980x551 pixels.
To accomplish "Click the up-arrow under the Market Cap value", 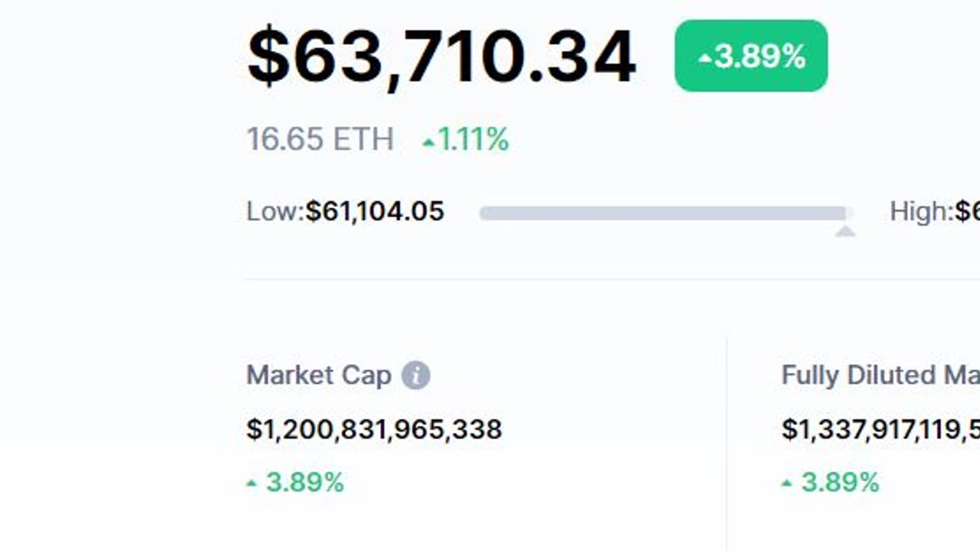I will (251, 484).
